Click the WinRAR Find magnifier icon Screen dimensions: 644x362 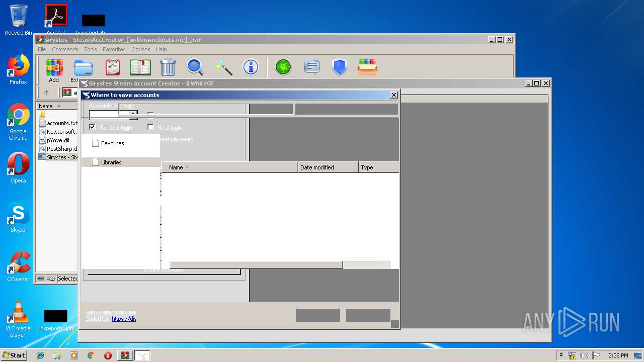[195, 67]
